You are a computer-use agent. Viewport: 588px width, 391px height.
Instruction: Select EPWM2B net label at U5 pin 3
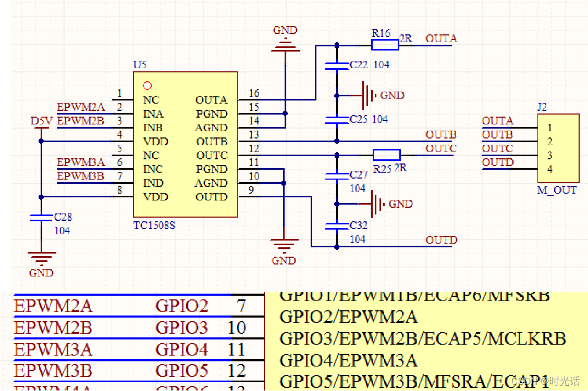[80, 121]
